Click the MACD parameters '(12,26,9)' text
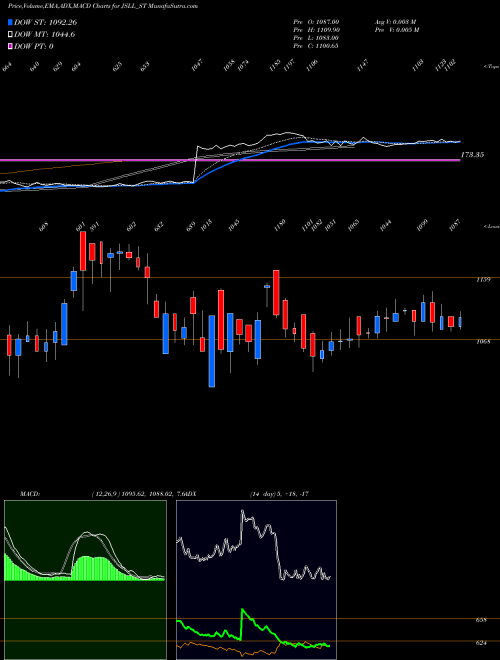500x660 pixels. [104, 493]
